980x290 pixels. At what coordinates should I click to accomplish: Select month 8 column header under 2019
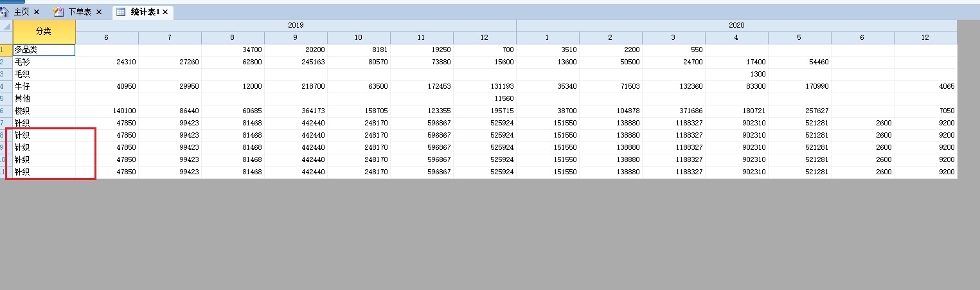pyautogui.click(x=233, y=38)
